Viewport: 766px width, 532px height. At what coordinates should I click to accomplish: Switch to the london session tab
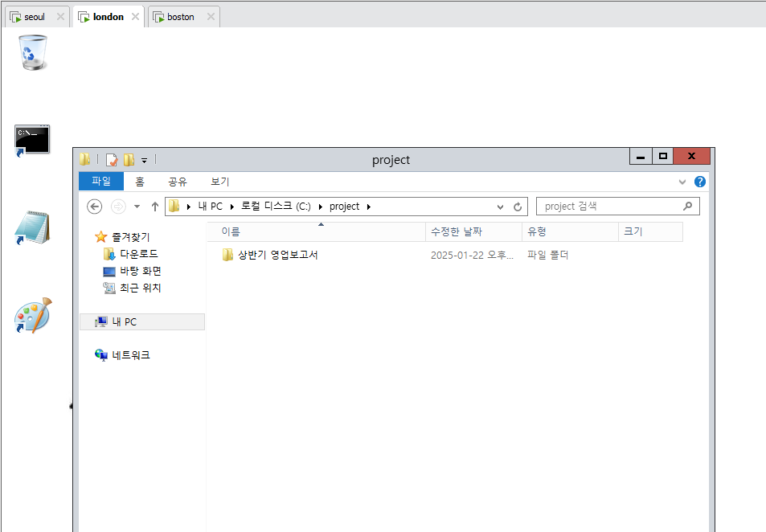pyautogui.click(x=108, y=17)
